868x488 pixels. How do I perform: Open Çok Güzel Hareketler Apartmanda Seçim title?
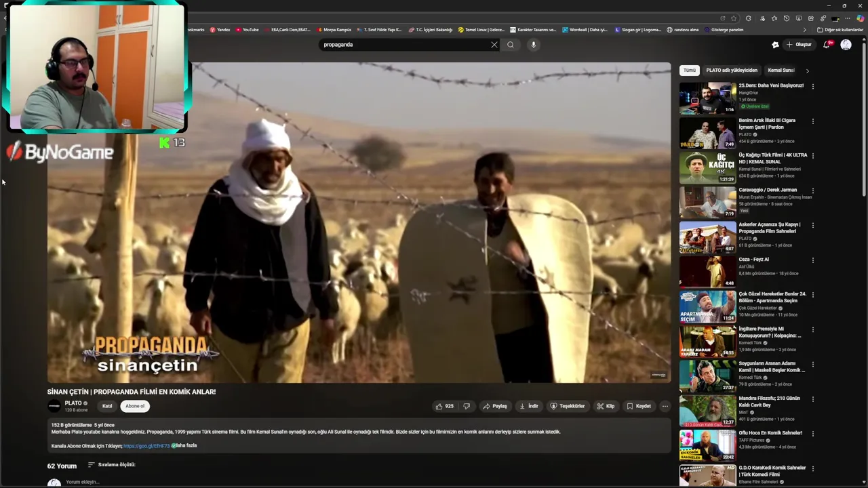click(772, 298)
